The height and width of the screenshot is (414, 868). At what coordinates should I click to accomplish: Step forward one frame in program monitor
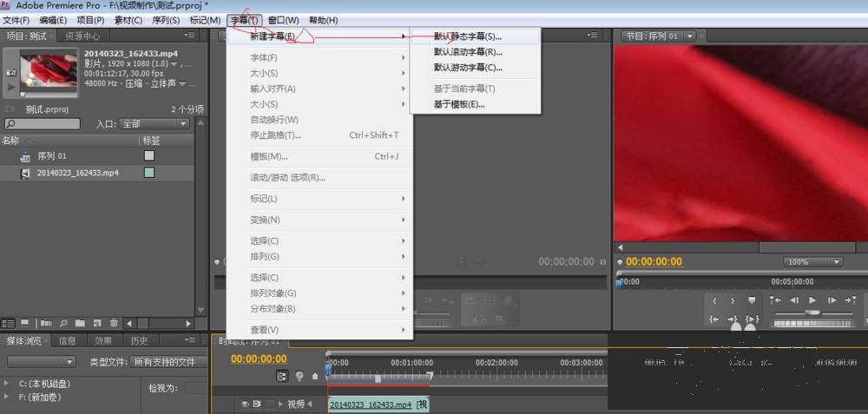point(832,300)
